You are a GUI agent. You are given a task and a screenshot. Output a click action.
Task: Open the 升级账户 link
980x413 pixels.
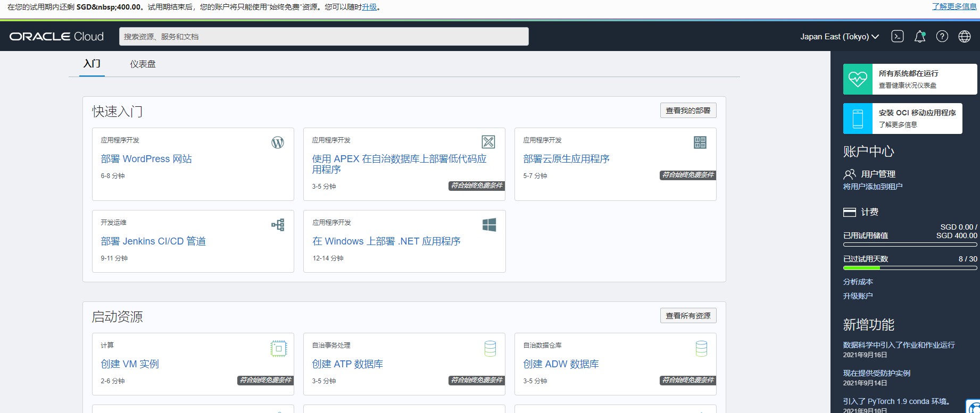tap(858, 296)
